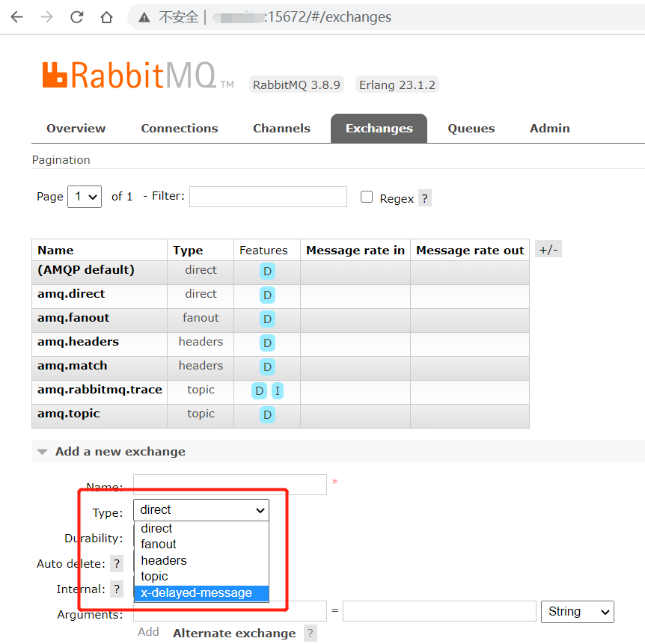Screen dimensions: 645x644
Task: Click the D feature badge of amq.headers
Action: point(267,343)
